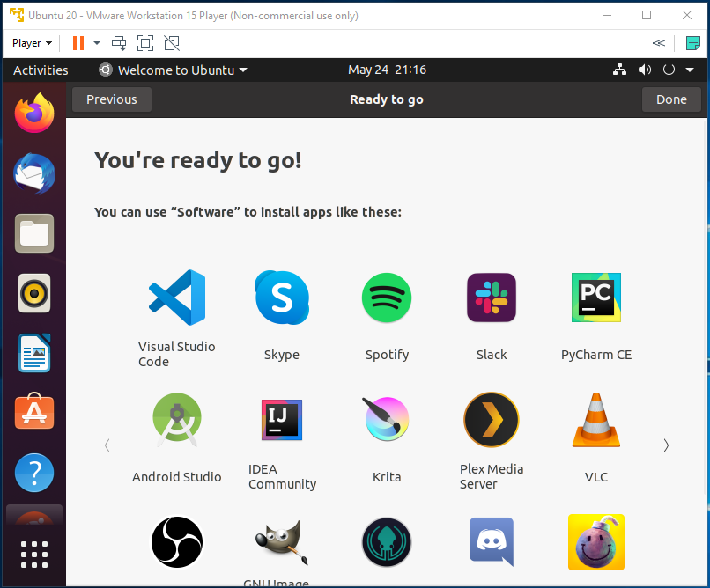Click the network icon in the top bar

619,70
